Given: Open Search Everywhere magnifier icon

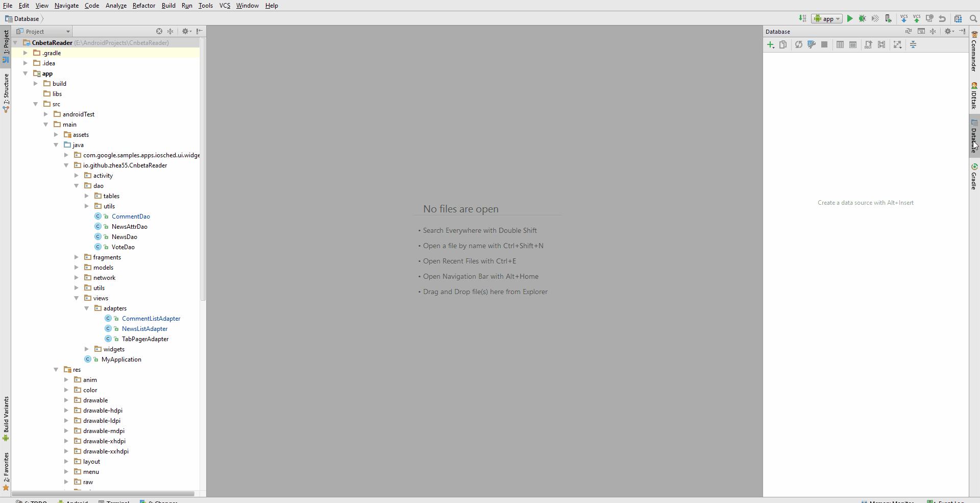Looking at the screenshot, I should click(x=973, y=18).
